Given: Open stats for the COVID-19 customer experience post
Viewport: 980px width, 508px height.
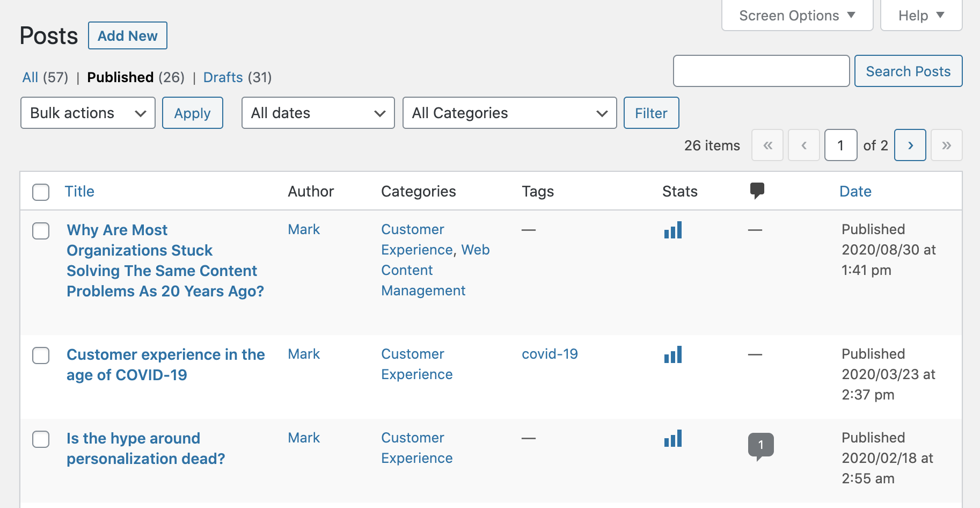Looking at the screenshot, I should pos(672,354).
